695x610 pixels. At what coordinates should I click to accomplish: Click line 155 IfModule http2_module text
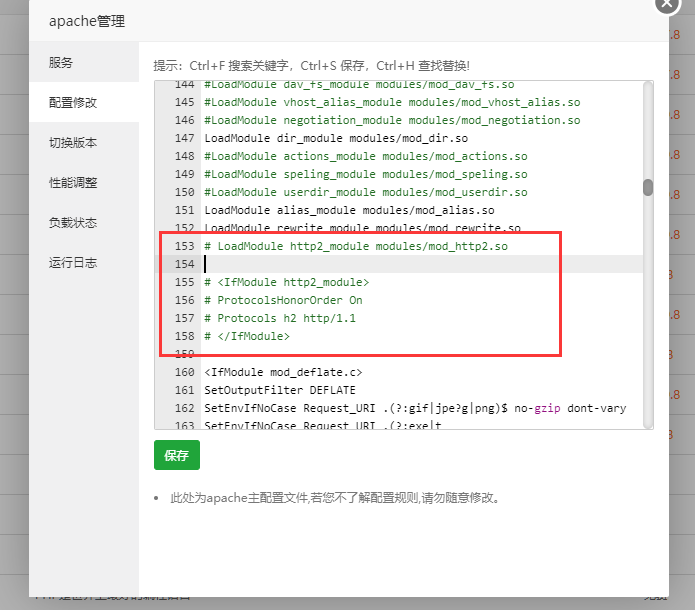[x=286, y=282]
